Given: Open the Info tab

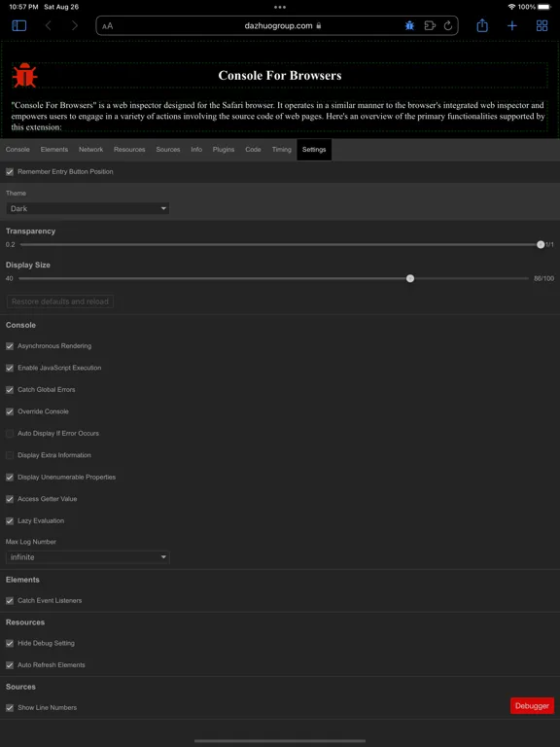Looking at the screenshot, I should tap(196, 150).
